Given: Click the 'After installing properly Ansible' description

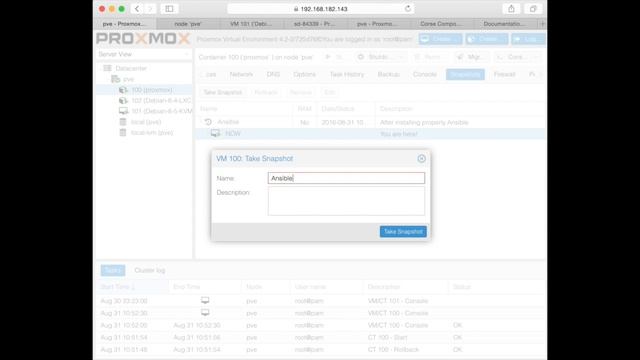Looking at the screenshot, I should click(424, 122).
